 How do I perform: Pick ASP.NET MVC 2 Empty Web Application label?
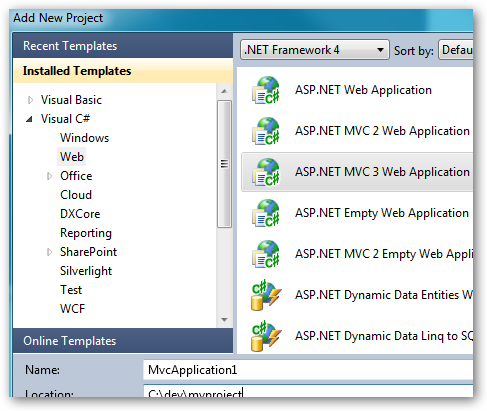tap(384, 254)
